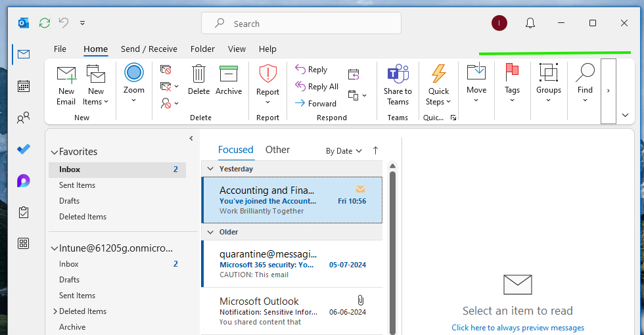644x335 pixels.
Task: Open the purple Loop-style app icon in sidebar
Action: 24,181
